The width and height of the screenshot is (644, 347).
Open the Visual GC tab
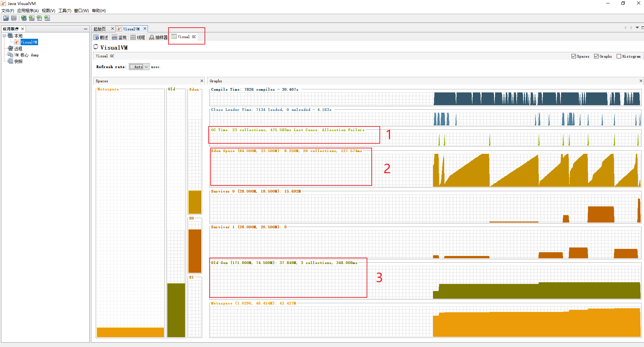(184, 37)
